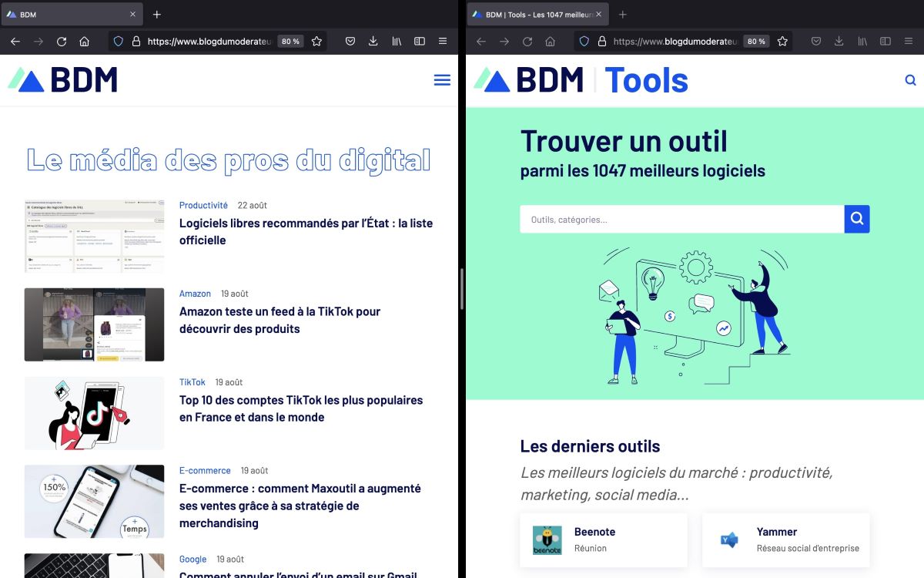
Task: Open Downloads panel in the BDM Tools window
Action: 839,42
